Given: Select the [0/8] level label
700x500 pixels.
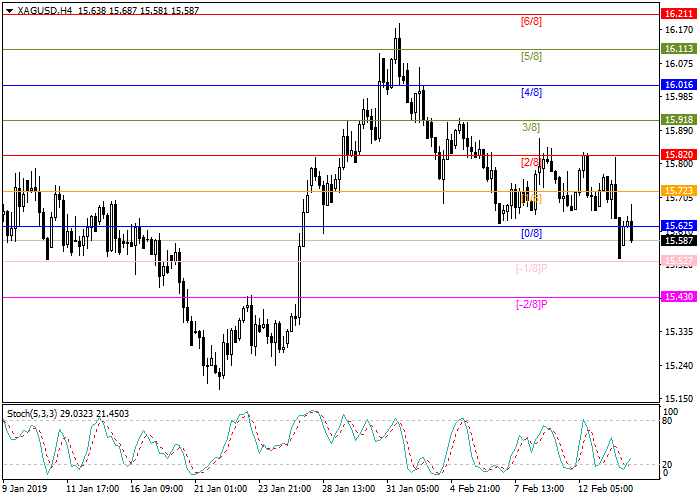Looking at the screenshot, I should click(532, 233).
